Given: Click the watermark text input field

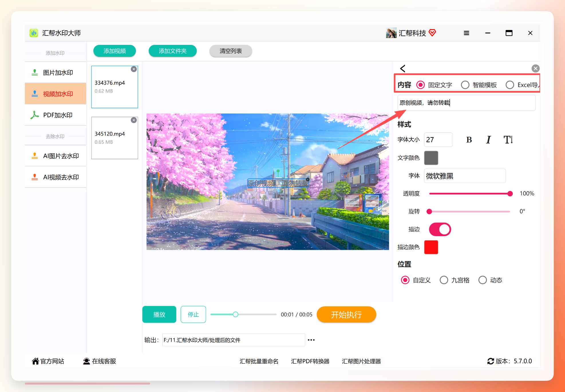Looking at the screenshot, I should click(467, 103).
